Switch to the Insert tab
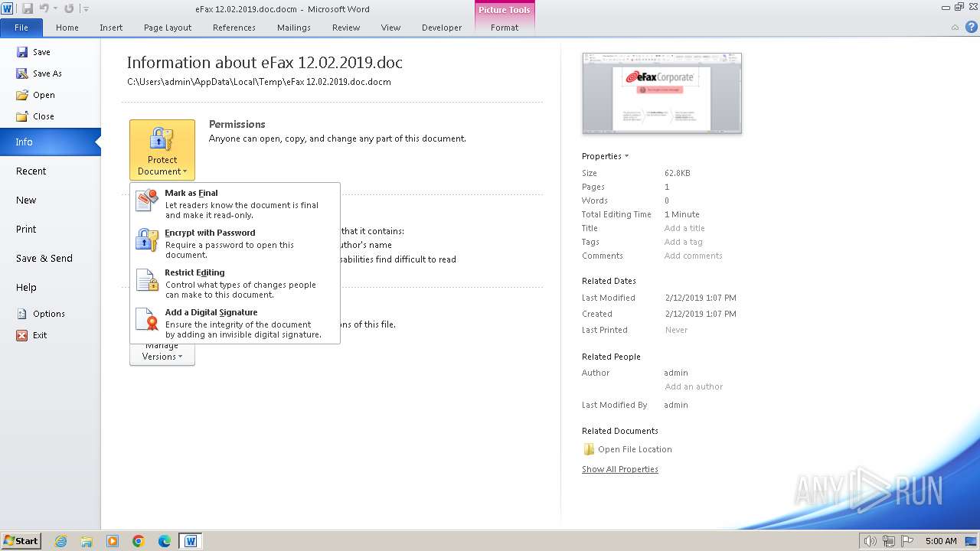 (111, 28)
